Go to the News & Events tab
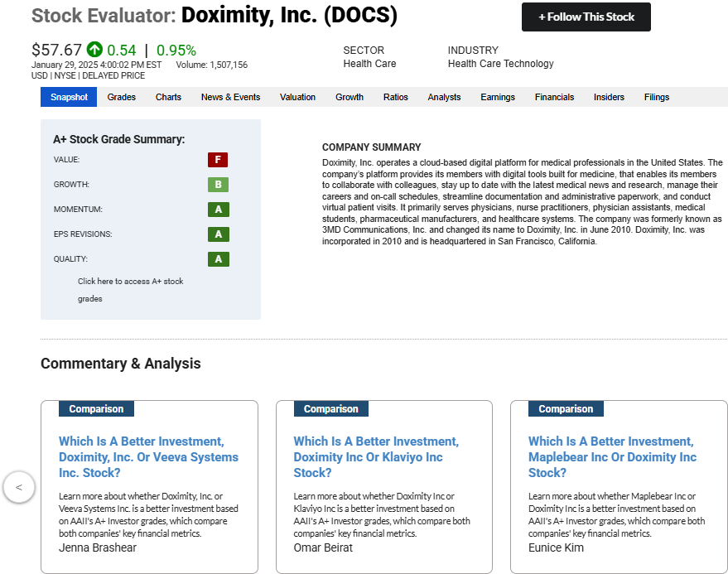This screenshot has width=728, height=574. [x=230, y=97]
